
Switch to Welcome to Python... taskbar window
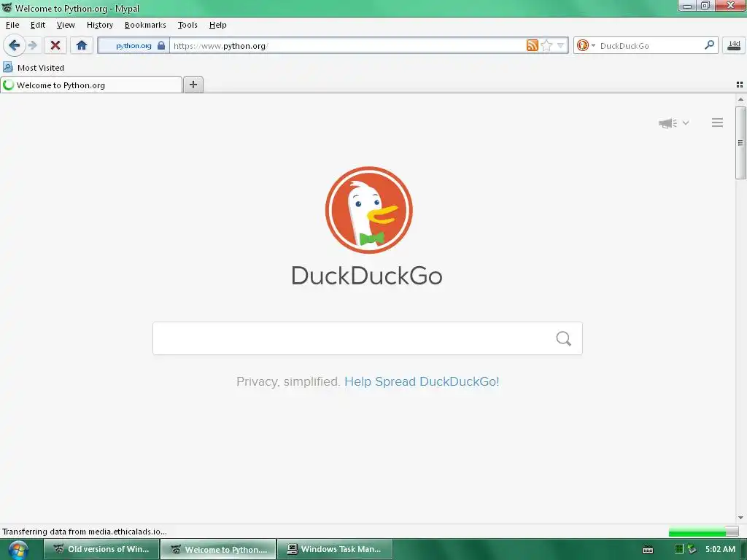click(218, 549)
